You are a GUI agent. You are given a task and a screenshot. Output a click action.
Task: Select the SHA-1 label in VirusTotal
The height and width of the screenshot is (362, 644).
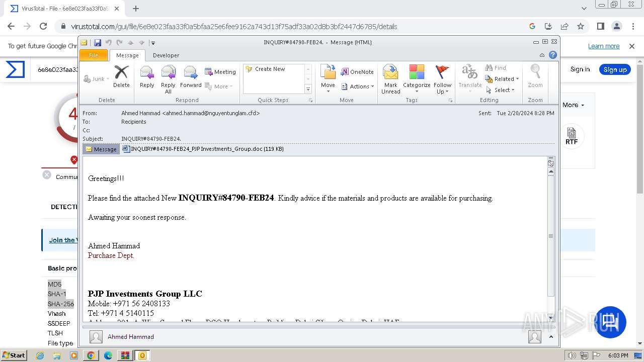tap(57, 294)
